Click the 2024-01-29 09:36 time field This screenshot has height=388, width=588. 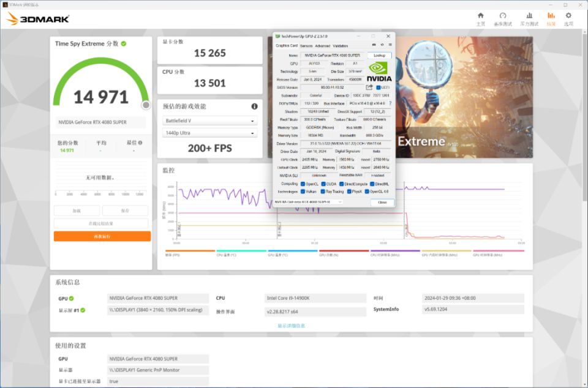tap(473, 298)
